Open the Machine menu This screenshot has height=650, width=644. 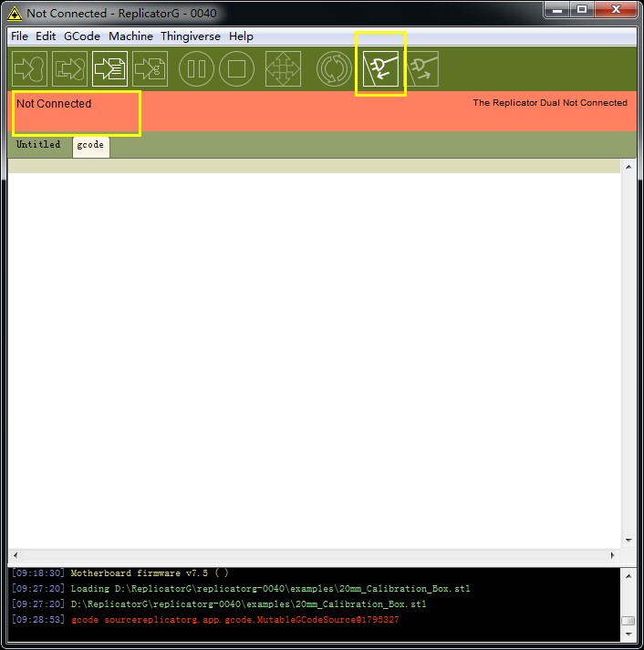point(130,36)
